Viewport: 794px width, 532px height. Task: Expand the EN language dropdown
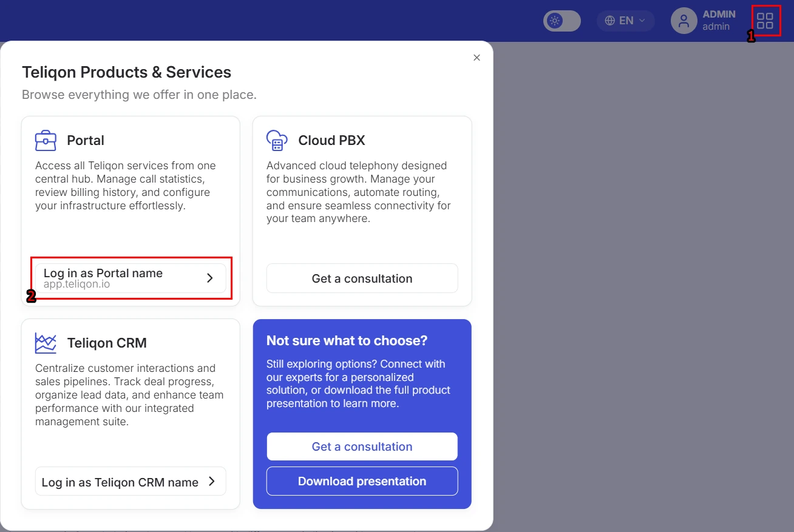click(626, 21)
